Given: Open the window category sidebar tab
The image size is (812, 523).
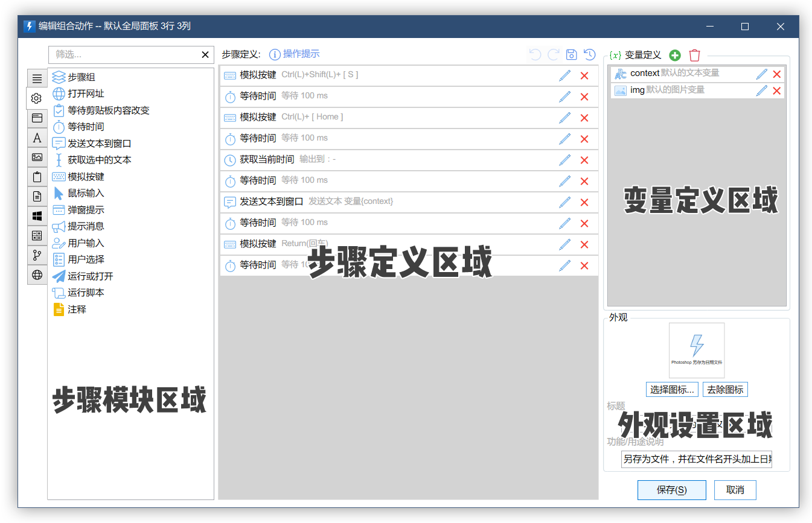Looking at the screenshot, I should [x=37, y=118].
